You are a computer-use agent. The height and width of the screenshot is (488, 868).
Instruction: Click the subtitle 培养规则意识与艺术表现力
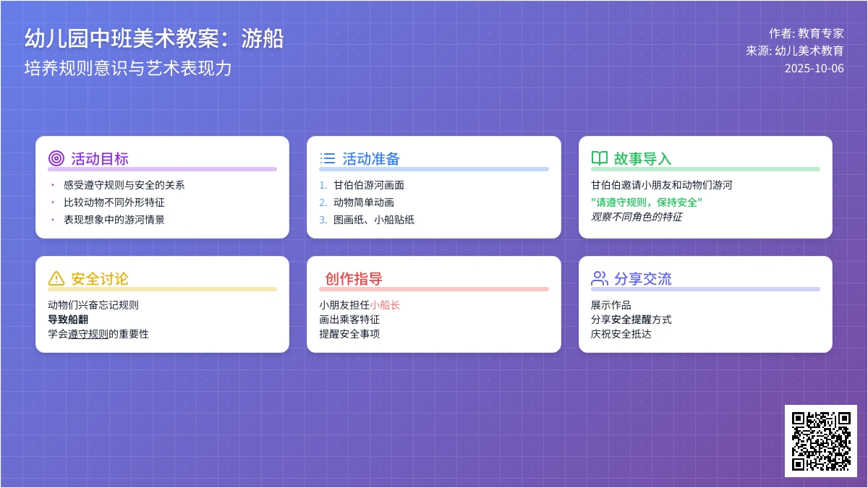(x=128, y=68)
